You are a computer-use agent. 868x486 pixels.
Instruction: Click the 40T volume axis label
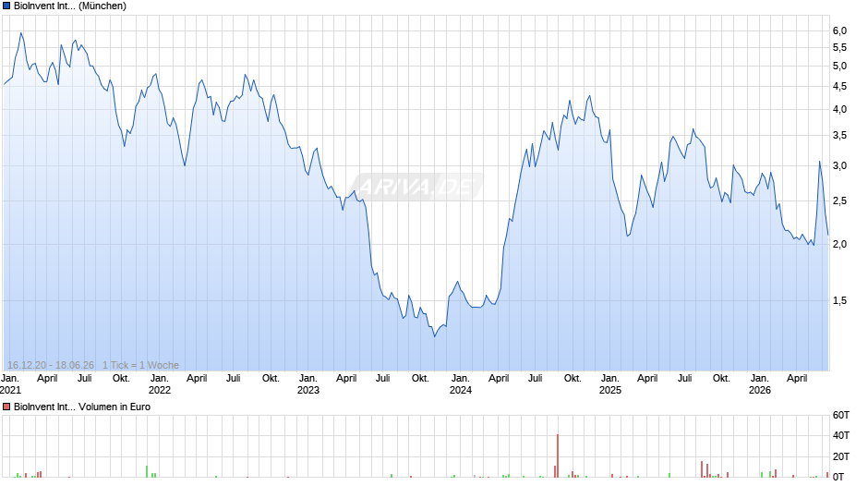pos(841,435)
